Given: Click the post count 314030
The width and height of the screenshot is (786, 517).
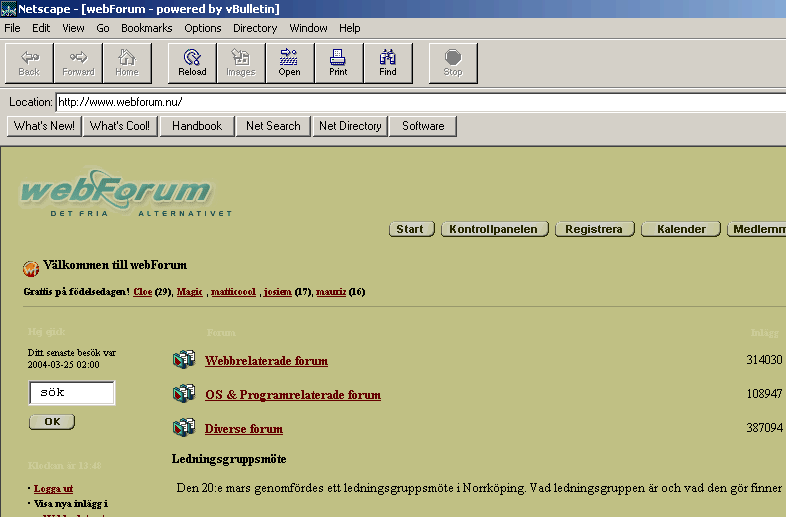Looking at the screenshot, I should click(x=764, y=360).
